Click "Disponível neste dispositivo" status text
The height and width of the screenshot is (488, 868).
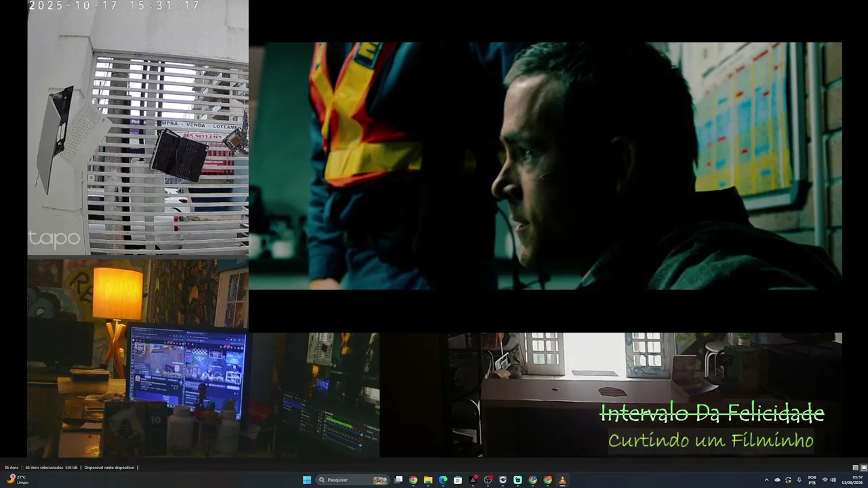coord(109,468)
